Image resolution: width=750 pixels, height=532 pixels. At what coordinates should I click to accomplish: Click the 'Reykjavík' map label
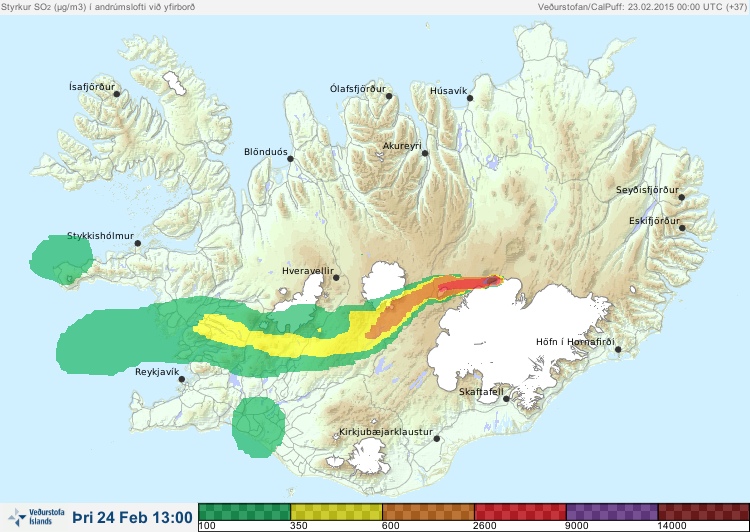pyautogui.click(x=157, y=372)
